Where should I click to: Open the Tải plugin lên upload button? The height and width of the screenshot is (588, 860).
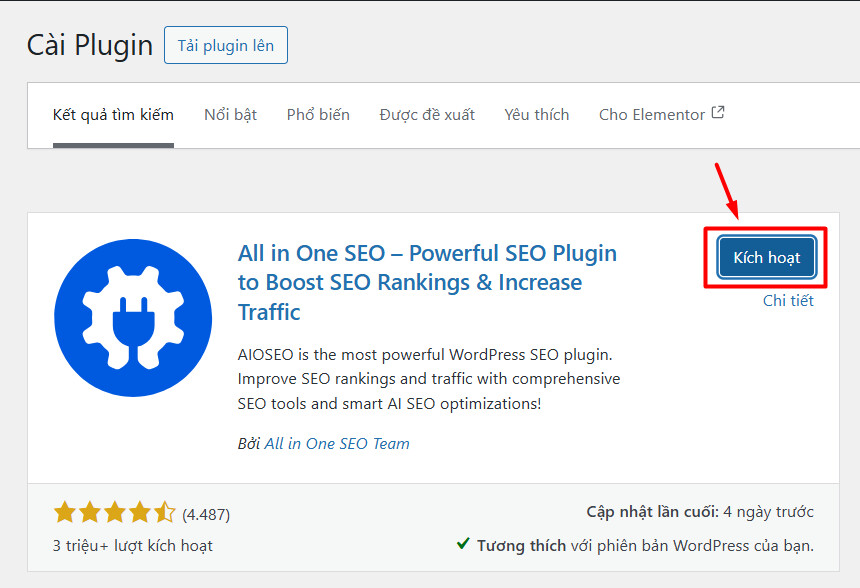(226, 45)
